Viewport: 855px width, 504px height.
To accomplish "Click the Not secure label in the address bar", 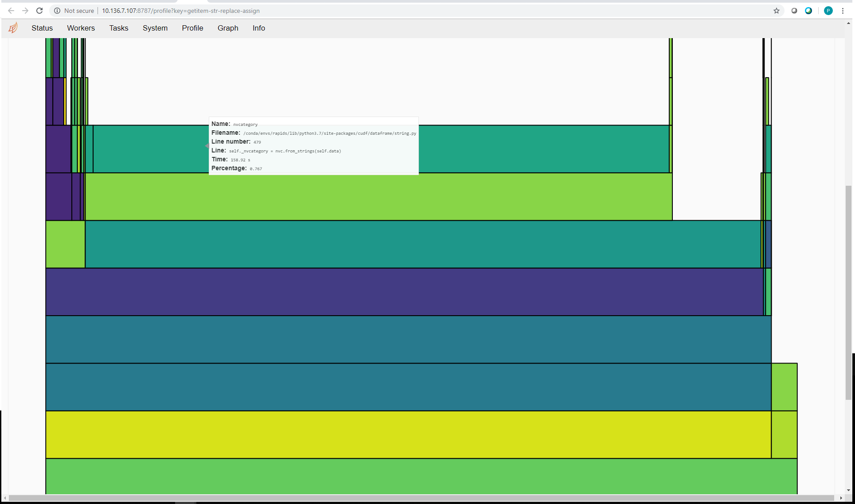I will [78, 11].
